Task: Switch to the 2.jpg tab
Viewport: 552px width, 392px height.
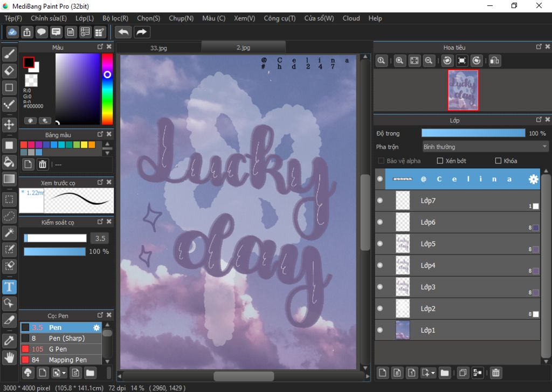Action: point(243,47)
